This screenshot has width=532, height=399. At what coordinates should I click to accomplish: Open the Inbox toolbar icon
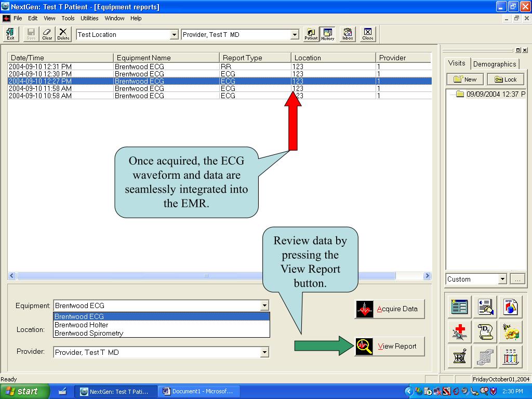pyautogui.click(x=348, y=34)
